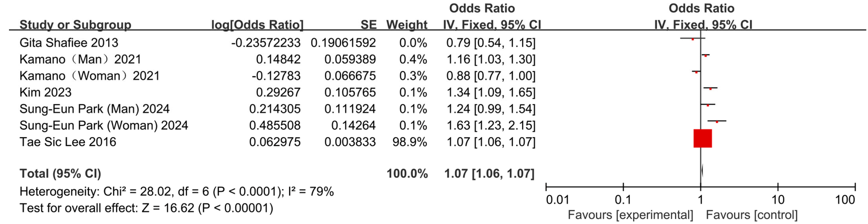Click the Study or Subgroup column header
This screenshot has width=868, height=224.
pos(75,25)
